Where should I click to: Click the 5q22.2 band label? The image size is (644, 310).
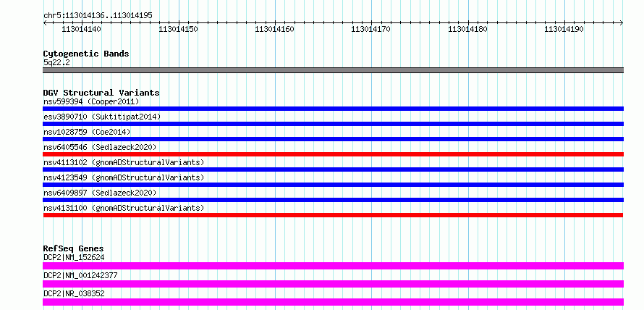point(56,63)
